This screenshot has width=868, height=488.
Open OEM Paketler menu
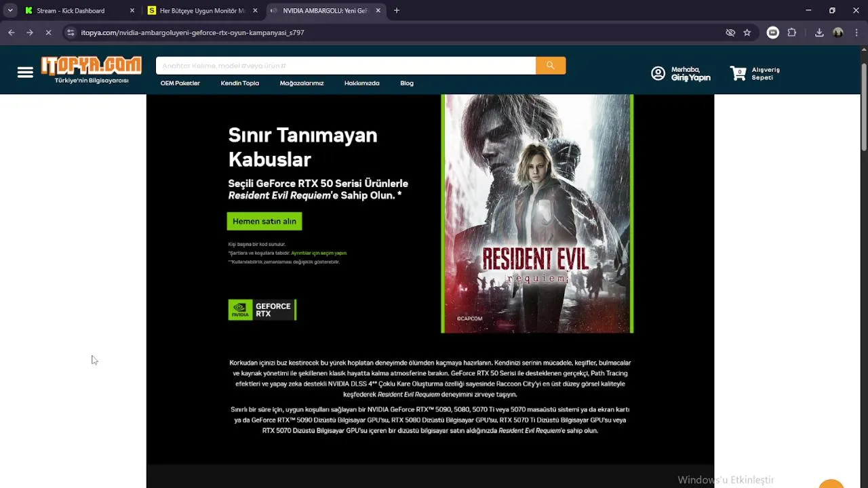pos(180,83)
